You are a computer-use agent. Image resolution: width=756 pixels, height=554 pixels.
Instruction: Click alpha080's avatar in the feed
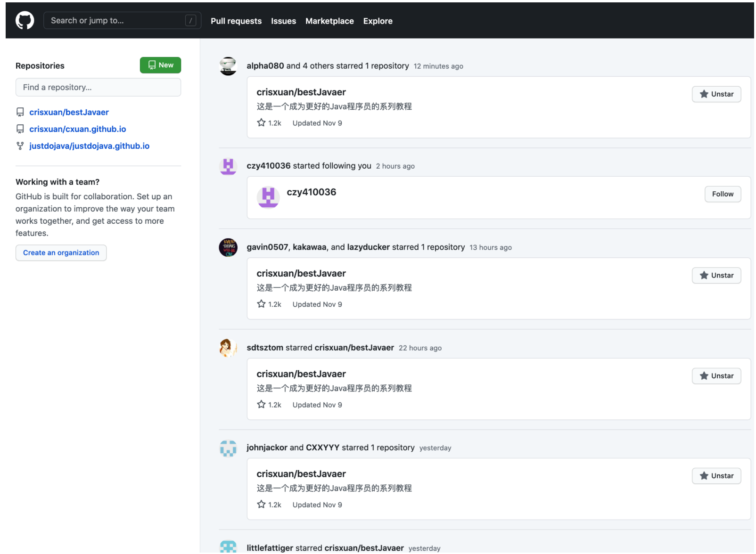(228, 66)
